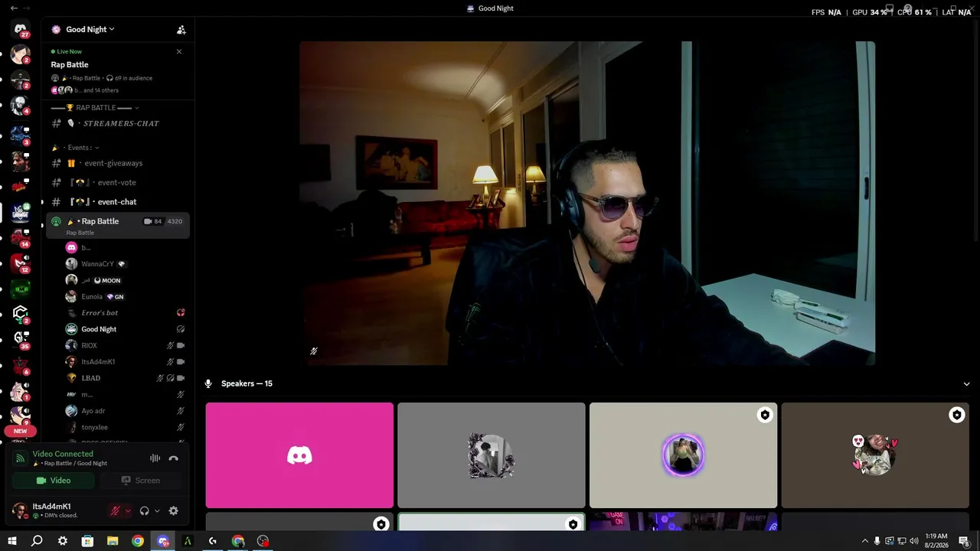Select the gray speaker tile with floral avatar
The image size is (980, 551).
(492, 455)
